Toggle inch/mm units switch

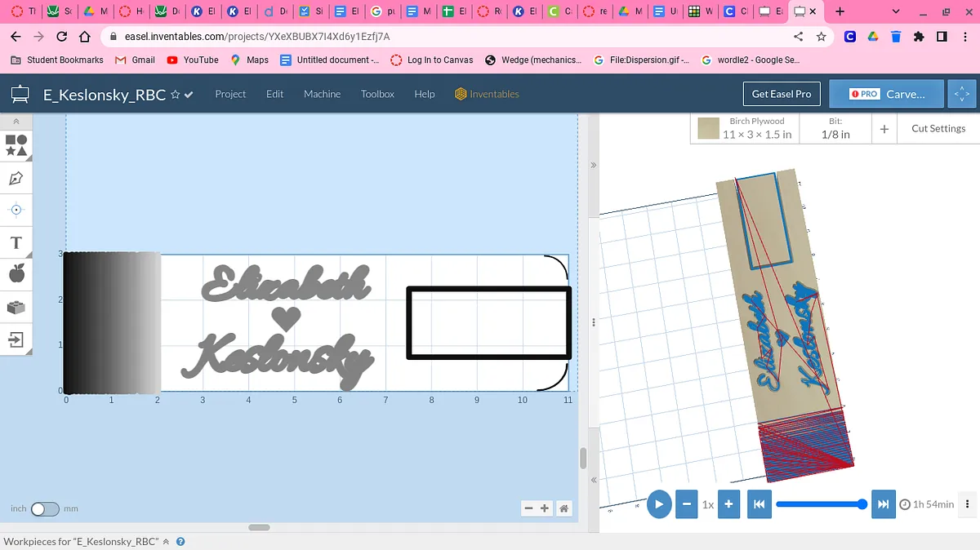pos(45,508)
